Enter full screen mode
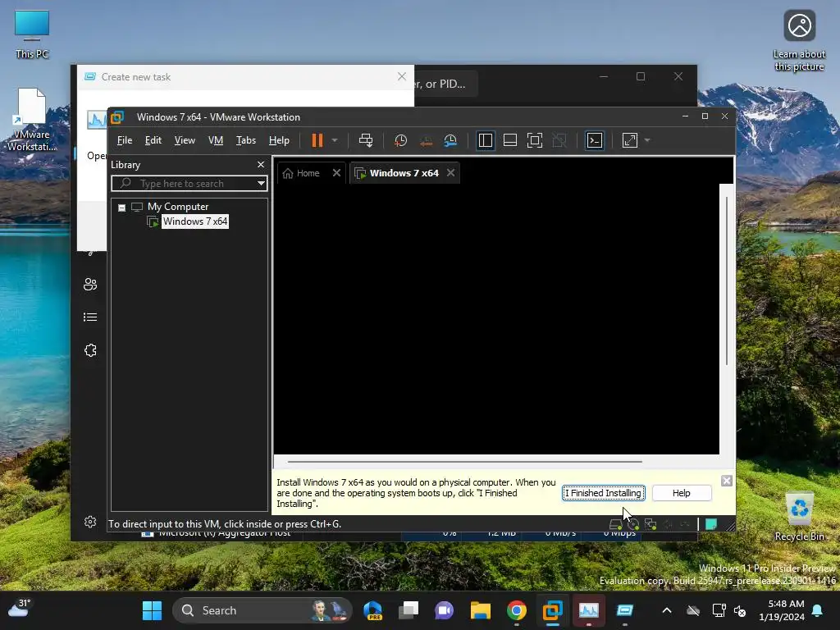The image size is (840, 630). [x=535, y=140]
